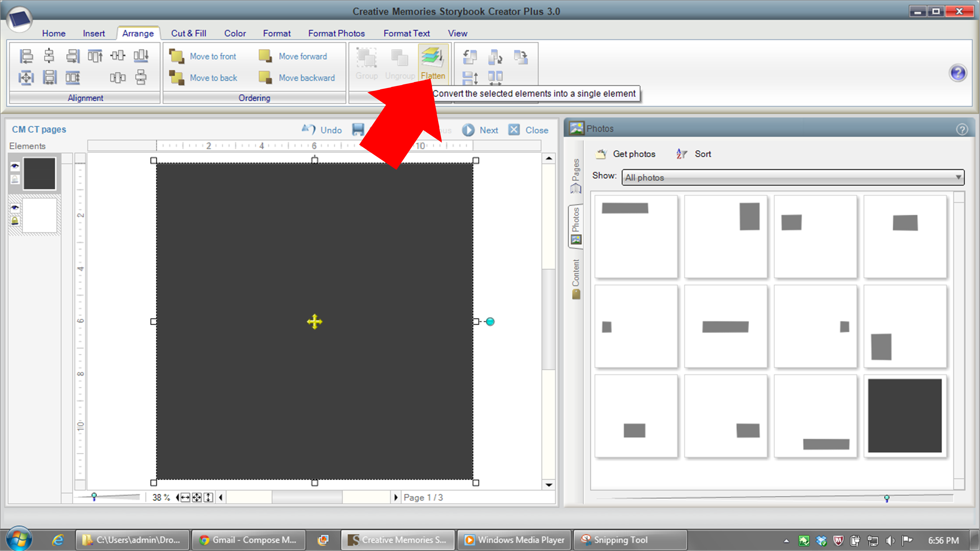This screenshot has height=551, width=980.
Task: Distribute elements horizontally icon
Action: [117, 78]
